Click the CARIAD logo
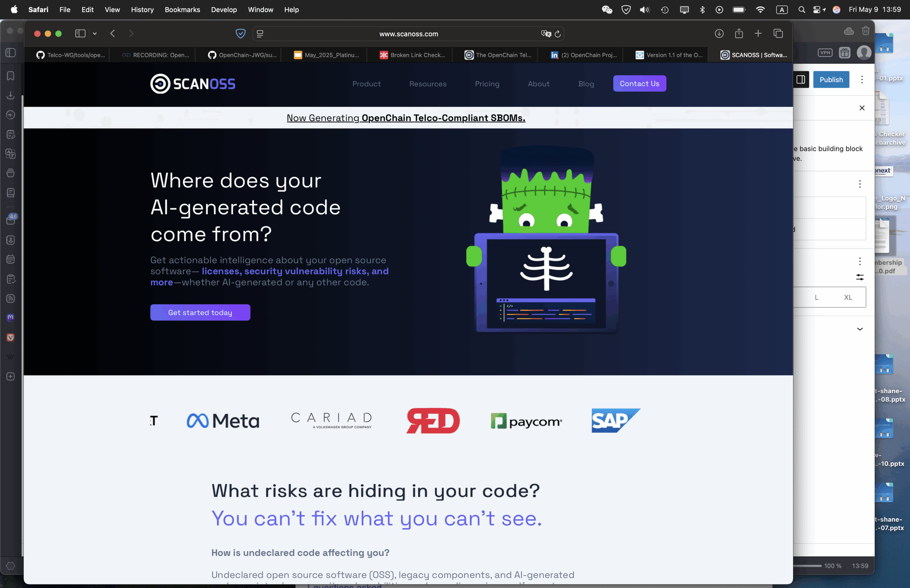This screenshot has width=910, height=588. (331, 420)
